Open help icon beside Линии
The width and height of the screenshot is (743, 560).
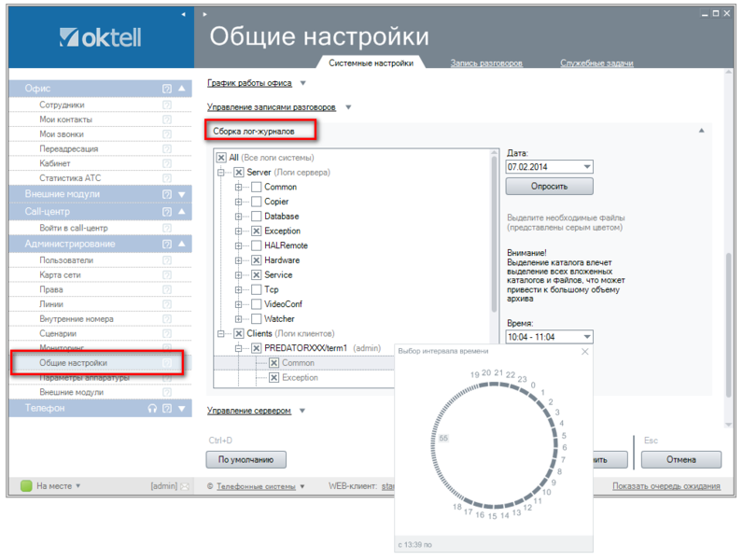pos(167,304)
